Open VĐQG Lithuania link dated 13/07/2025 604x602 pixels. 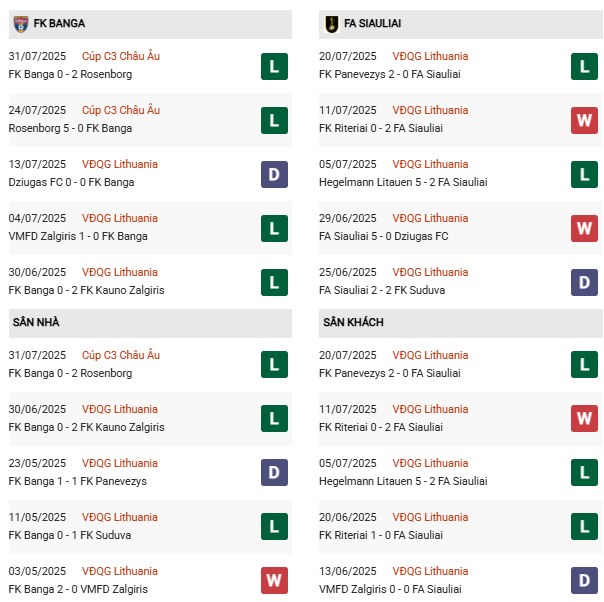(120, 164)
